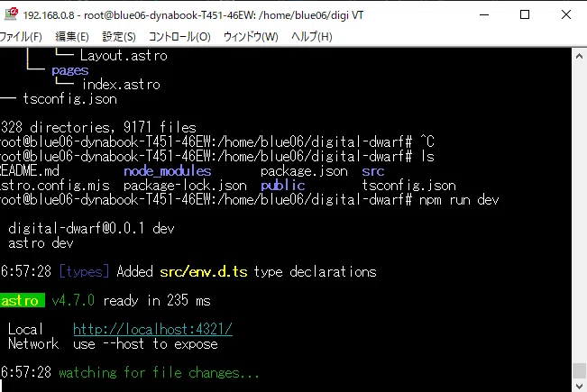Click the node_modules directory name

(x=168, y=171)
